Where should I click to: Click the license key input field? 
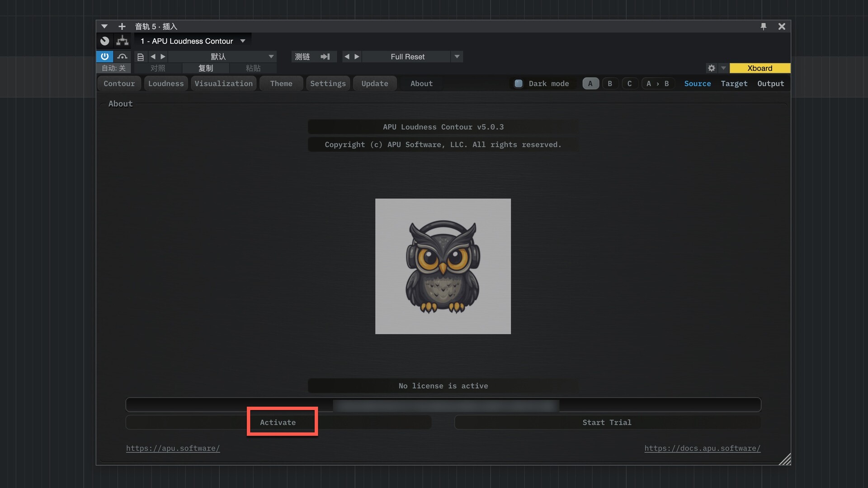tap(443, 405)
